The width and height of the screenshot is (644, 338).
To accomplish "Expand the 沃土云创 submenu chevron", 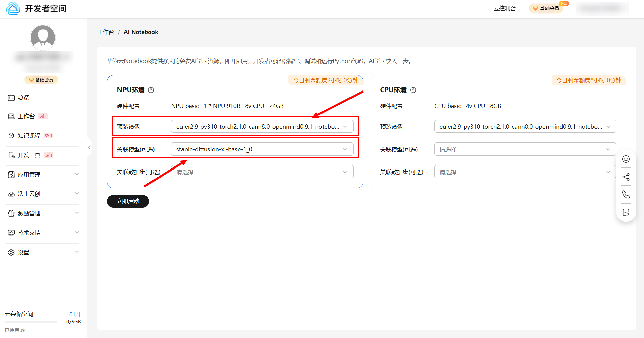I will point(77,194).
